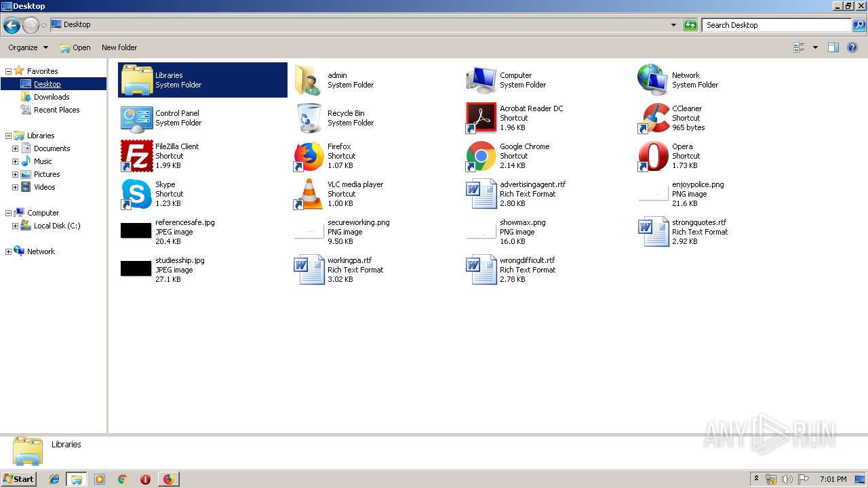Show hidden system tray icons
The image size is (868, 488).
[756, 479]
